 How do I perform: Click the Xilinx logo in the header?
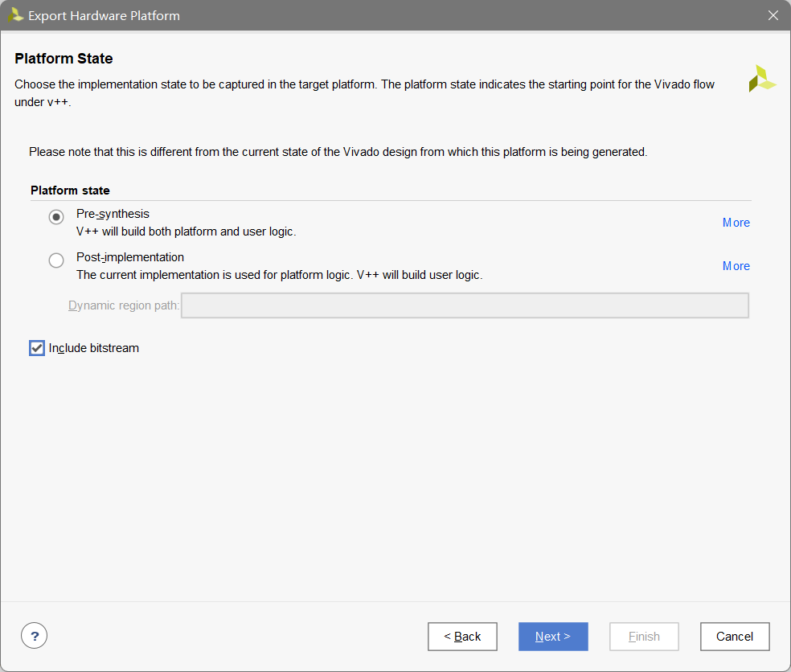[761, 79]
